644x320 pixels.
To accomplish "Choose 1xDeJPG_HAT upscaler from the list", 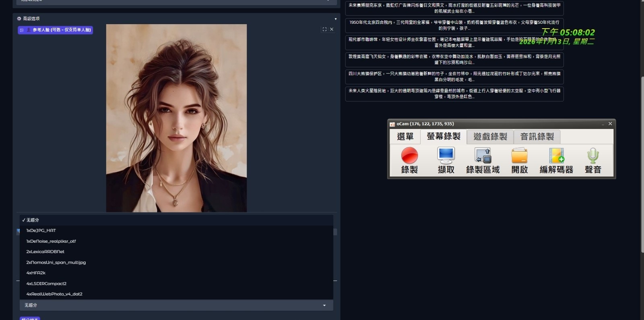I will [x=41, y=231].
